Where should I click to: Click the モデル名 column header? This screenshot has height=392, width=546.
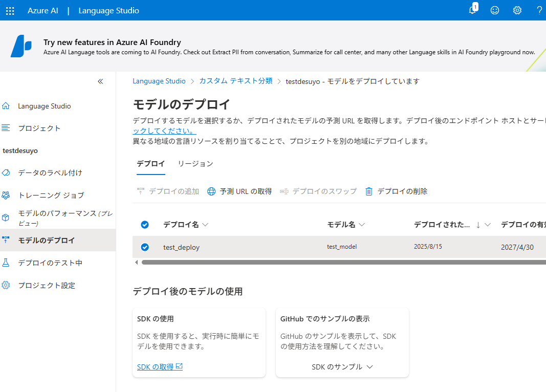[341, 225]
